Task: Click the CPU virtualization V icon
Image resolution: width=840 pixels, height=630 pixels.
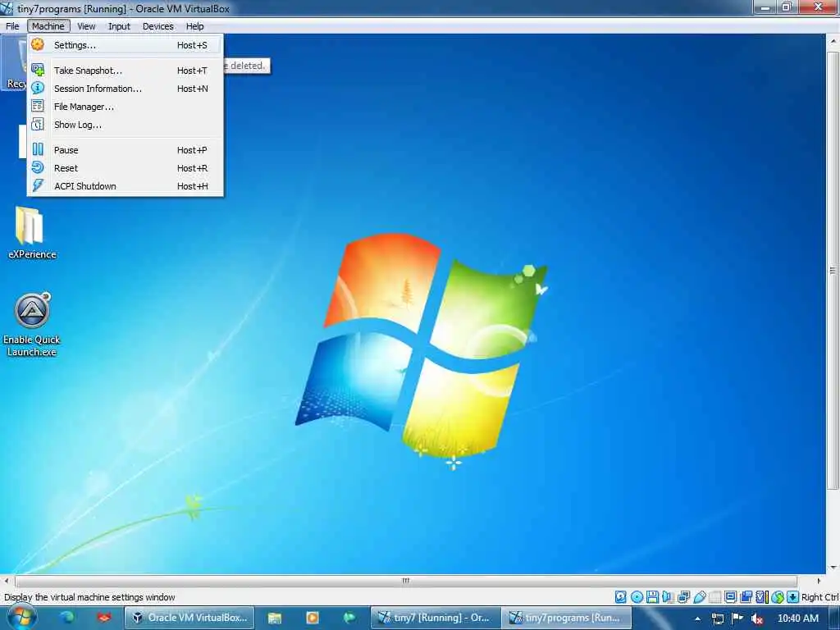Action: point(762,597)
